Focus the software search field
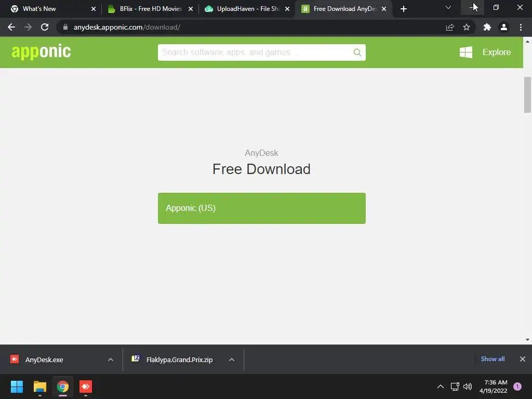 pyautogui.click(x=262, y=52)
